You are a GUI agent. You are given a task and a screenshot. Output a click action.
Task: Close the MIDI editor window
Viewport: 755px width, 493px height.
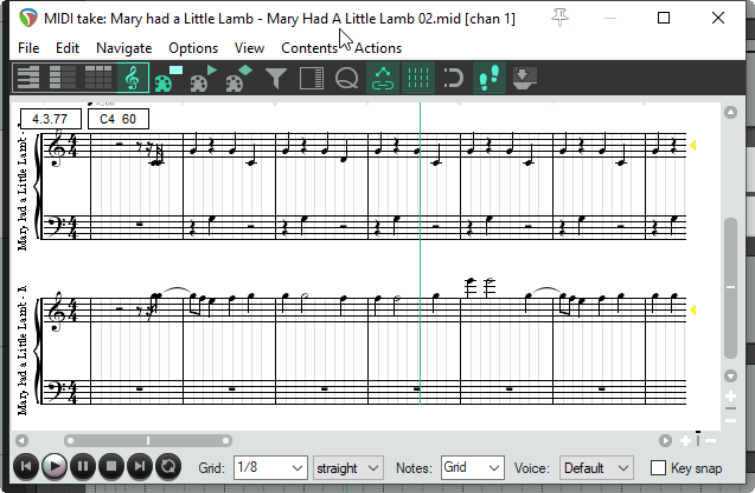tap(718, 18)
